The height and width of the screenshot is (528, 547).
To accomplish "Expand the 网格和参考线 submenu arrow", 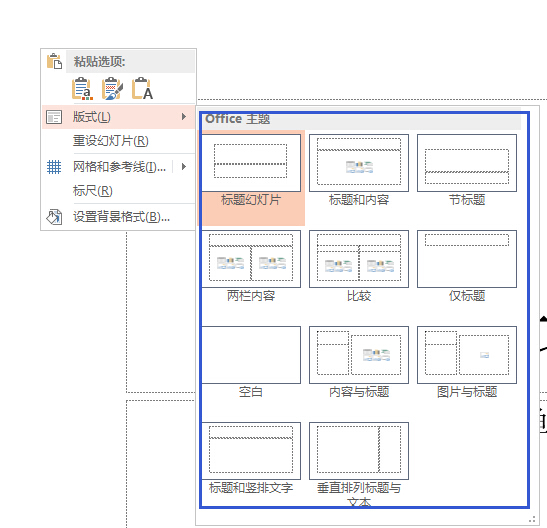I will click(183, 167).
